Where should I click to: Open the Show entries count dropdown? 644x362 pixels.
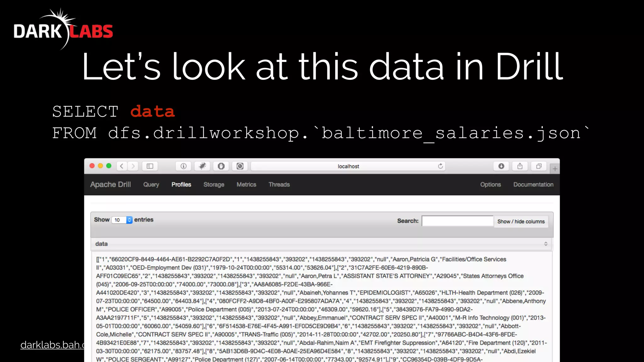tap(122, 220)
